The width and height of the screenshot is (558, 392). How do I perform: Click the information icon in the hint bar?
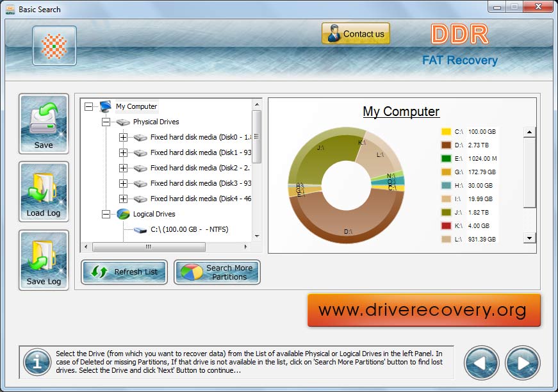point(37,363)
